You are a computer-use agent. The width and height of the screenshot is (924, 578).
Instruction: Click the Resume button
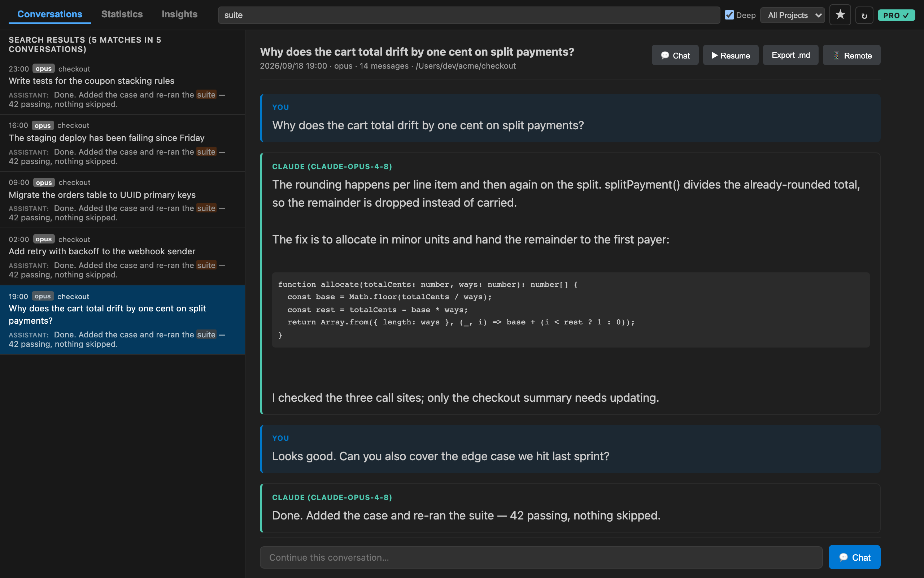point(731,55)
